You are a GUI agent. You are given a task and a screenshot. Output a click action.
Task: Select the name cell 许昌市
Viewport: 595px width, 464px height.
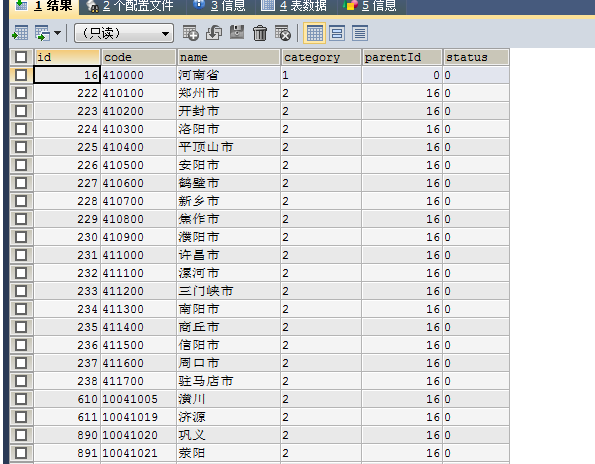[x=228, y=255]
